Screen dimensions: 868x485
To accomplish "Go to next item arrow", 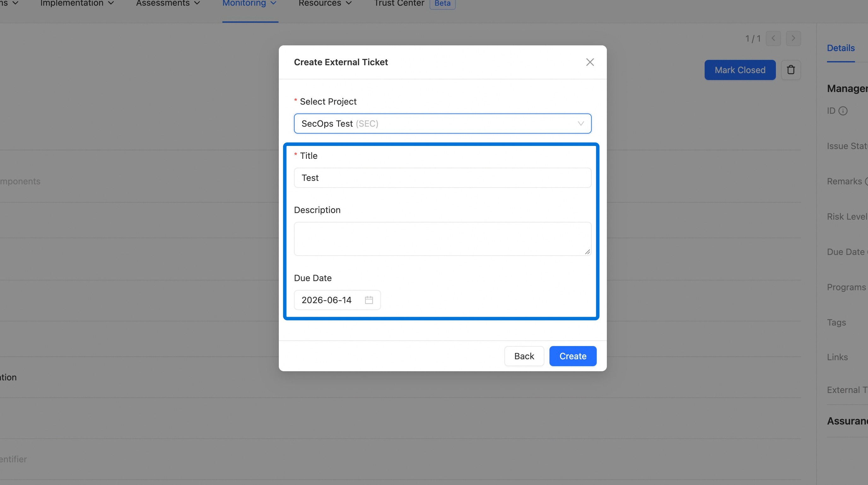I will pos(794,38).
